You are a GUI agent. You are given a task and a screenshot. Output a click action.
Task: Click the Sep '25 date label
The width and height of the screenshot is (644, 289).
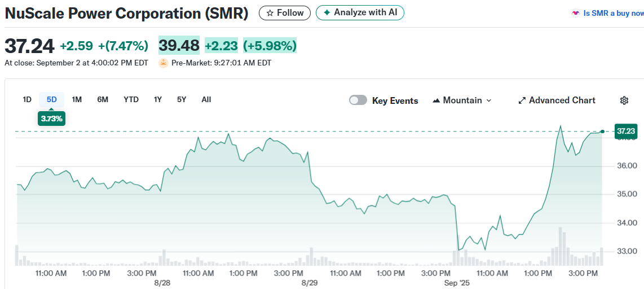456,283
